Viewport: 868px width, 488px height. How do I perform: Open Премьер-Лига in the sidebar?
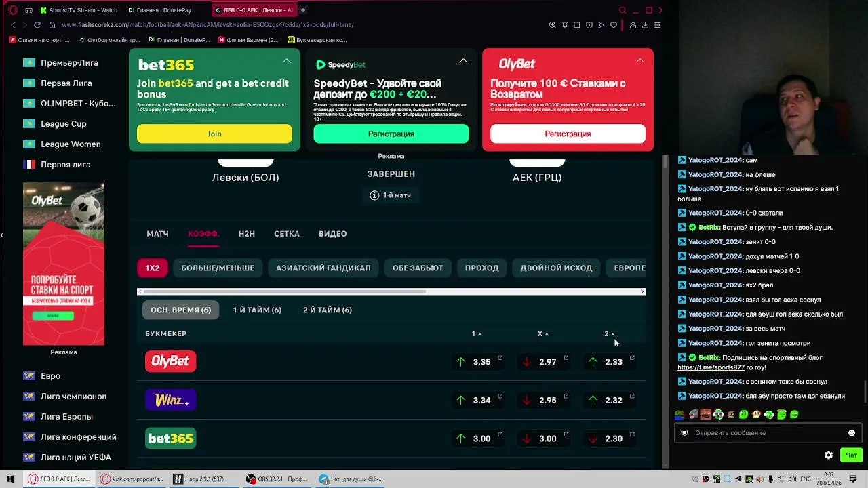point(69,63)
